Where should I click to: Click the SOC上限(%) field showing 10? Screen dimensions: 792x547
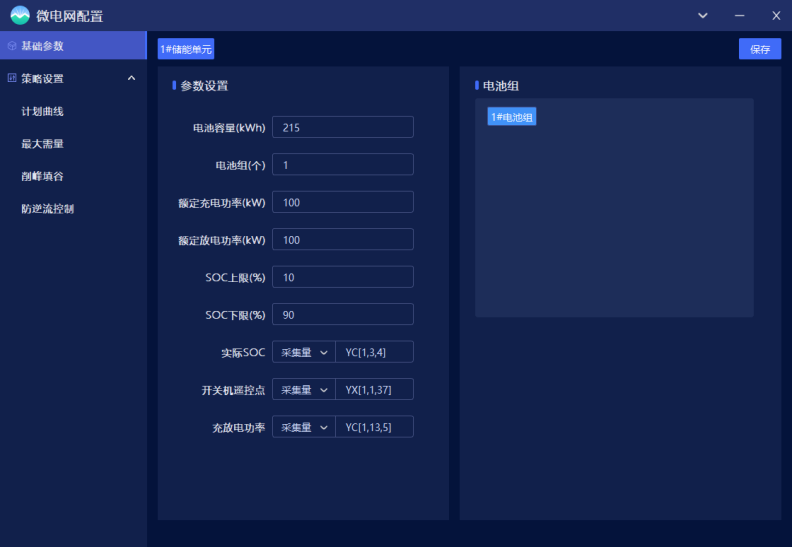pos(343,277)
